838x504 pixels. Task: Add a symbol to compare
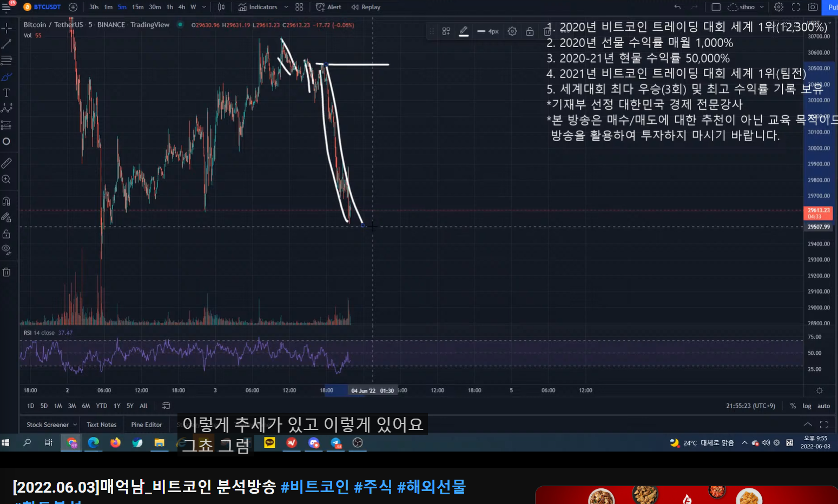coord(73,7)
